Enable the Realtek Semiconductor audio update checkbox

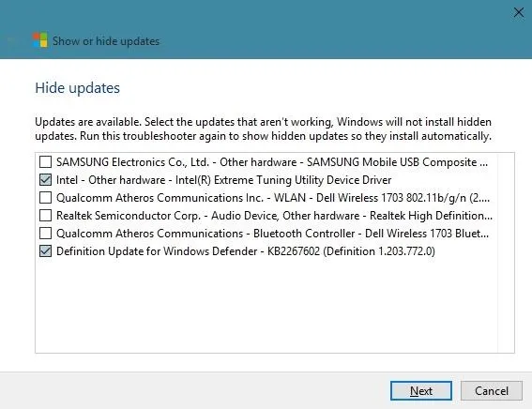45,216
